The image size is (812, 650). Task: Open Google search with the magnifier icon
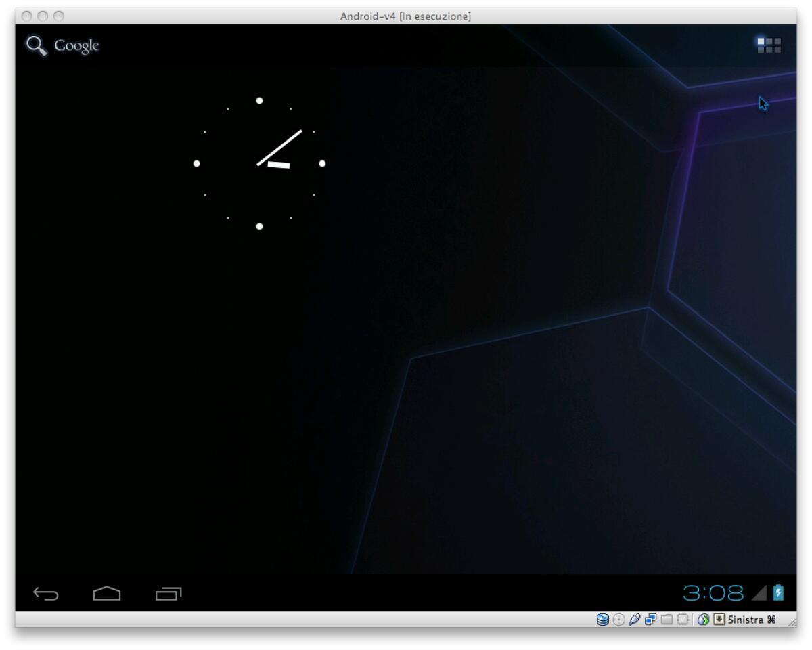tap(35, 44)
